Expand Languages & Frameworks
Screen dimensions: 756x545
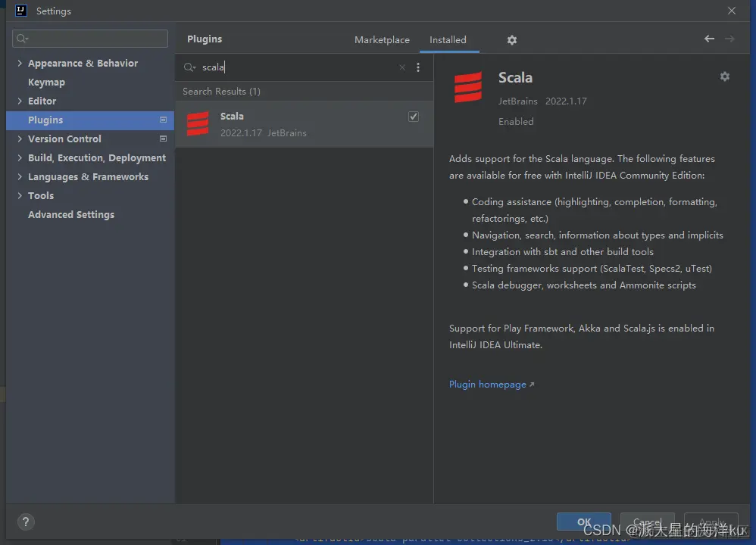tap(20, 176)
